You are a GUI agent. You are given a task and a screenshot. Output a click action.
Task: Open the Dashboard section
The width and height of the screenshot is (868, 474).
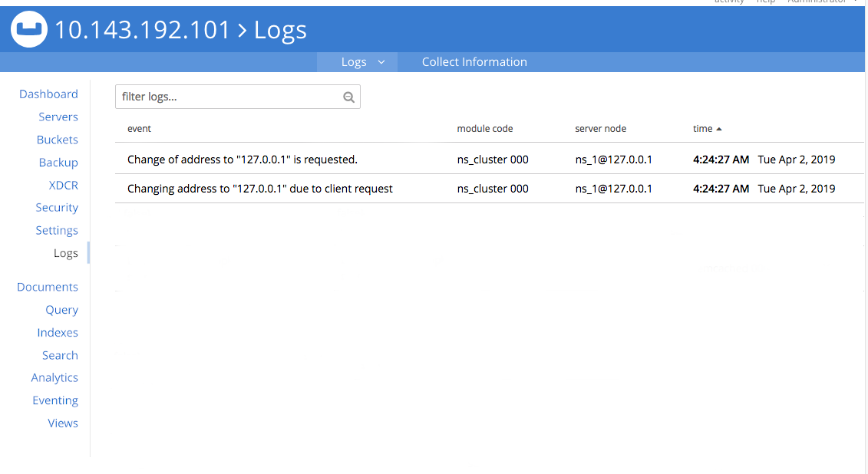[x=48, y=94]
